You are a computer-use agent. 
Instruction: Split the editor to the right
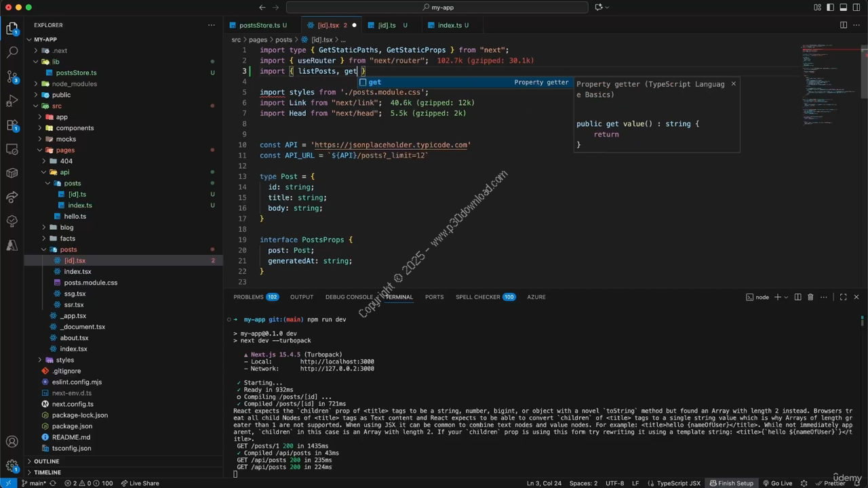pos(843,25)
